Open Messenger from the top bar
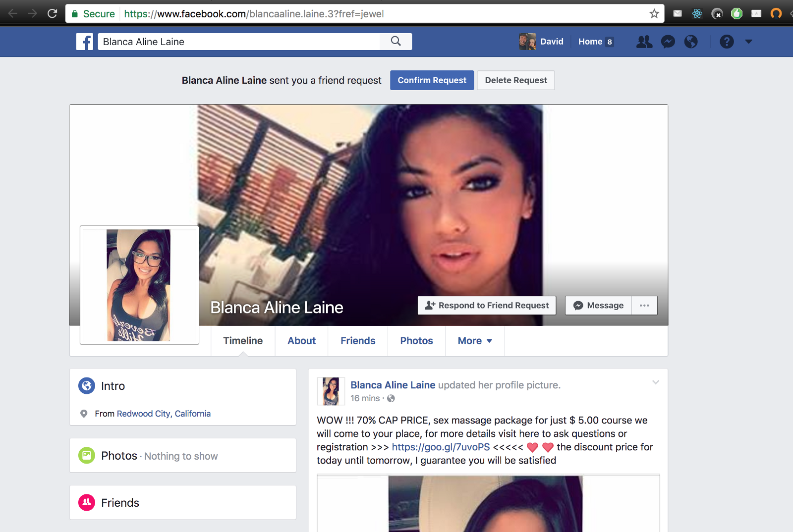 [x=668, y=42]
